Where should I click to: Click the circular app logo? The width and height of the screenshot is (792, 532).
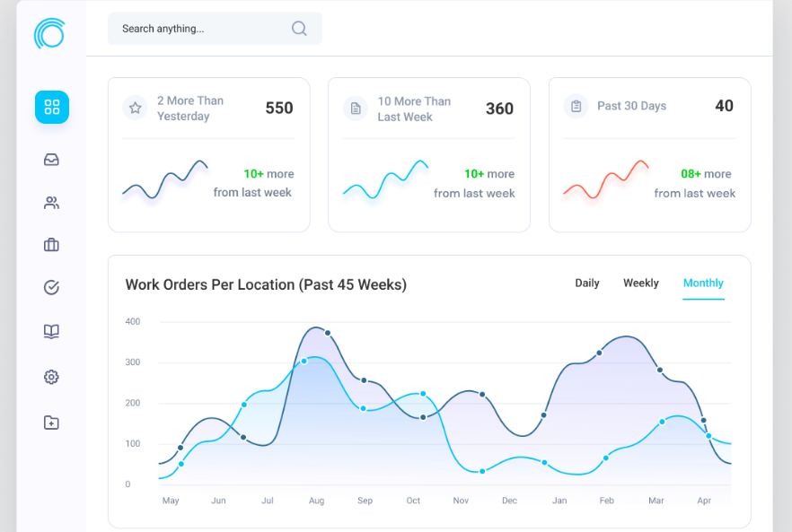tap(50, 33)
